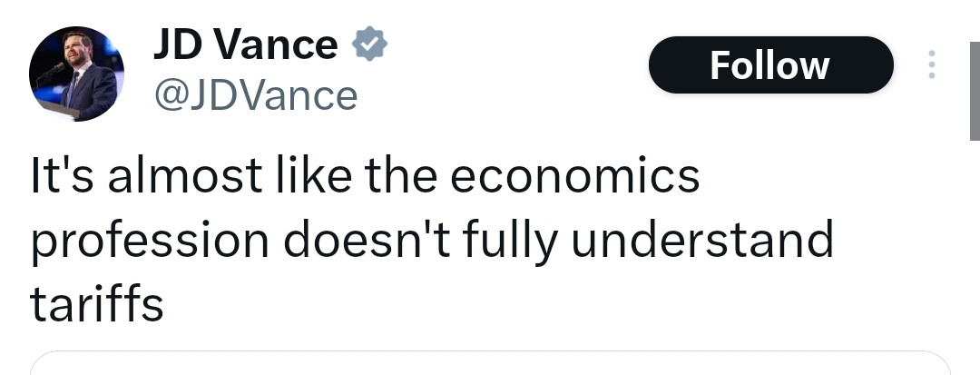Click the word "profession" in the tweet
This screenshot has height=375, width=980.
click(x=150, y=241)
